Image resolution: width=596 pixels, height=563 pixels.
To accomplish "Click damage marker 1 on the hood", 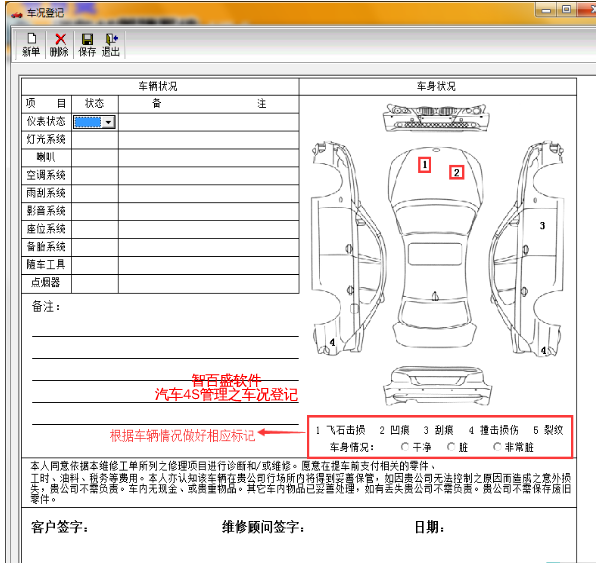I will pos(424,165).
